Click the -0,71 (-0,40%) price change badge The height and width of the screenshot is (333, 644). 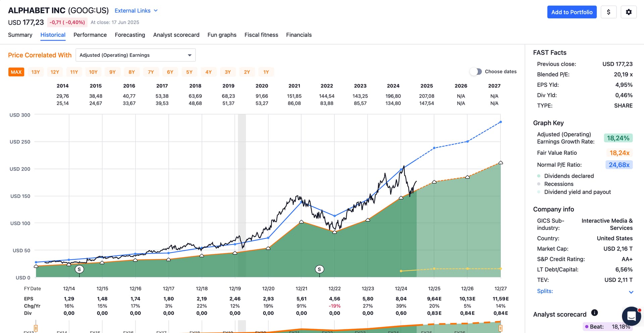coord(67,22)
